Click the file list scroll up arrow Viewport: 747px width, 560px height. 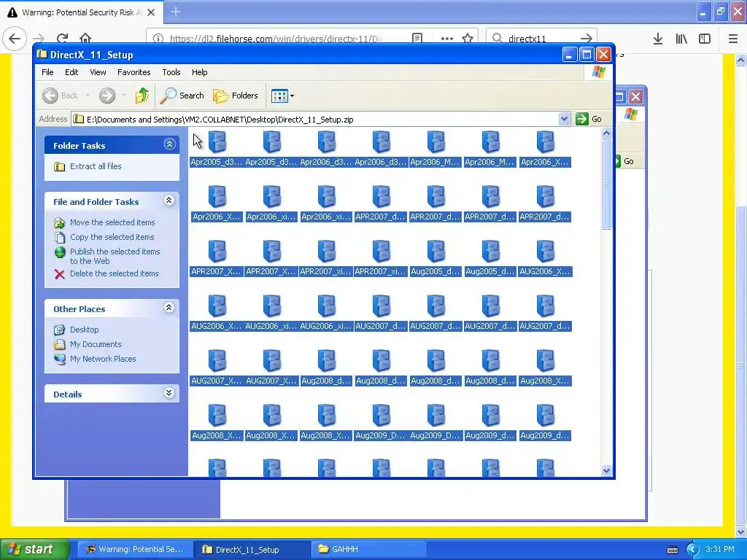(606, 133)
